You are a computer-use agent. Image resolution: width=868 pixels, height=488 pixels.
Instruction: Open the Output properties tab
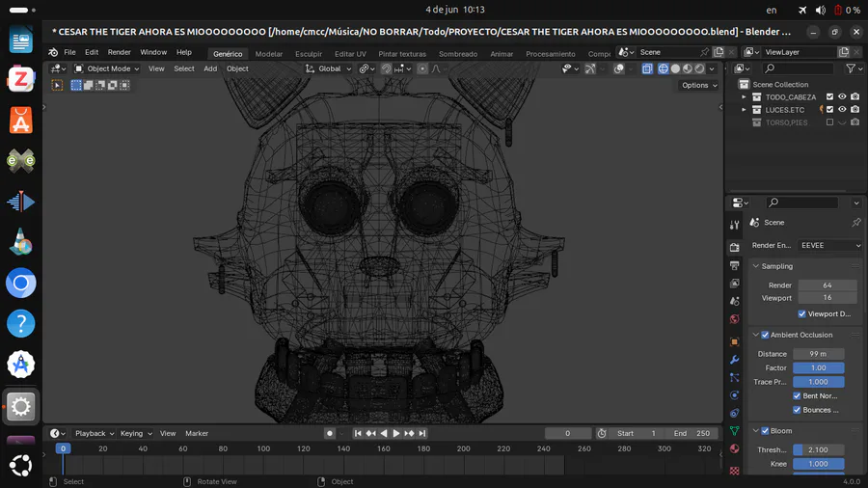click(x=735, y=265)
